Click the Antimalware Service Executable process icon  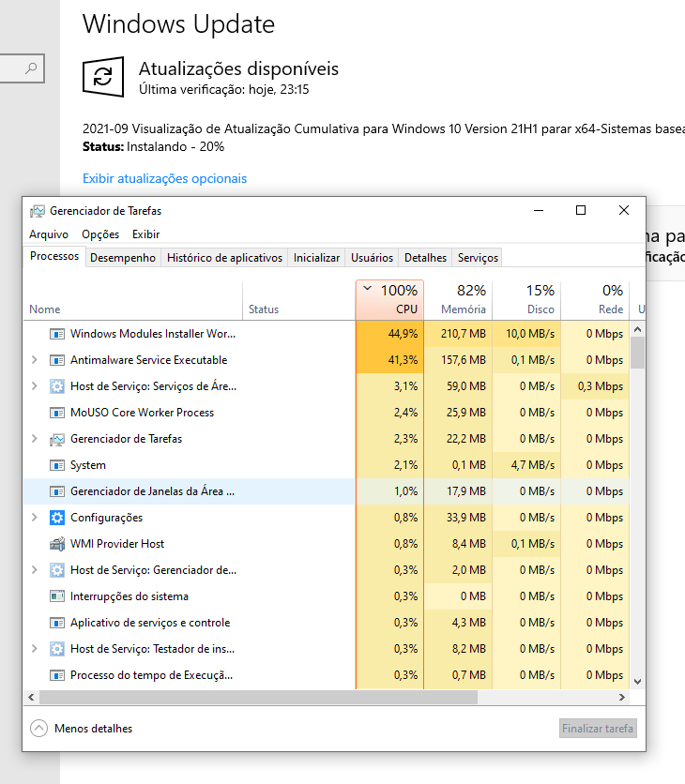[57, 360]
